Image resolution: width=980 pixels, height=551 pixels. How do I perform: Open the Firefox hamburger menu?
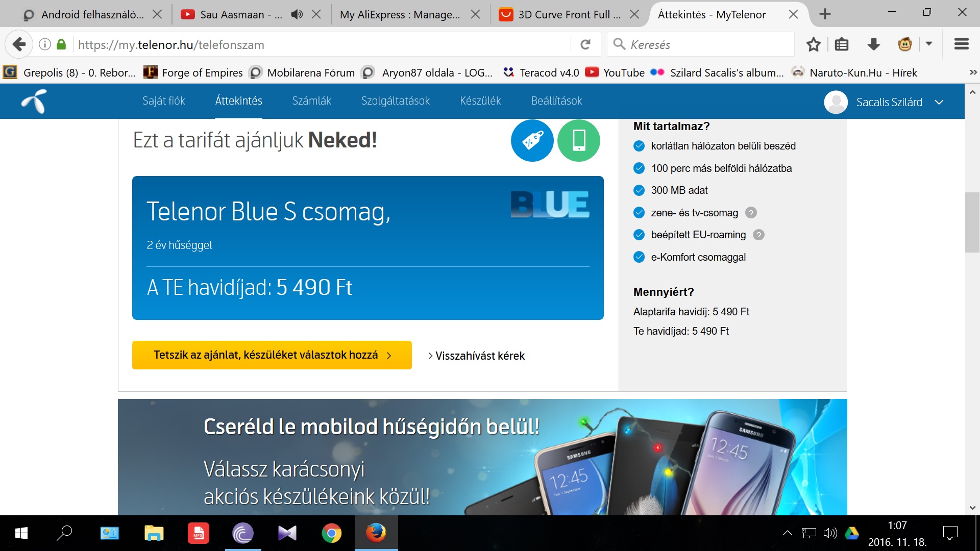pos(962,44)
